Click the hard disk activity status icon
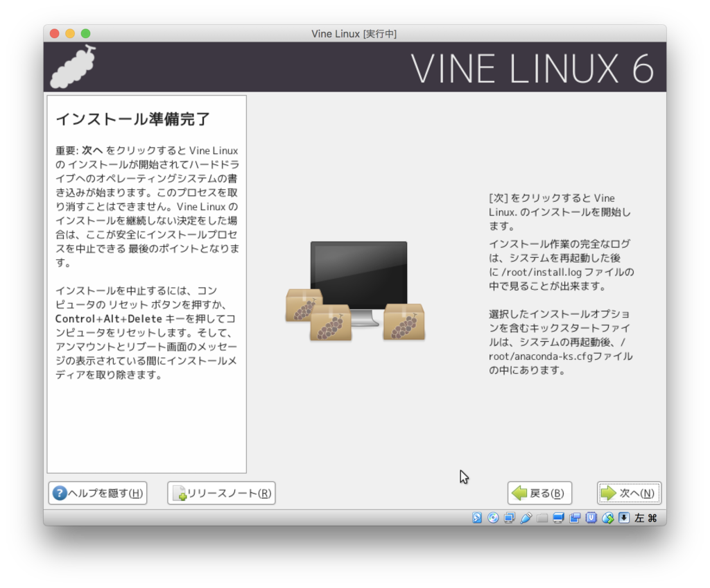 point(477,518)
